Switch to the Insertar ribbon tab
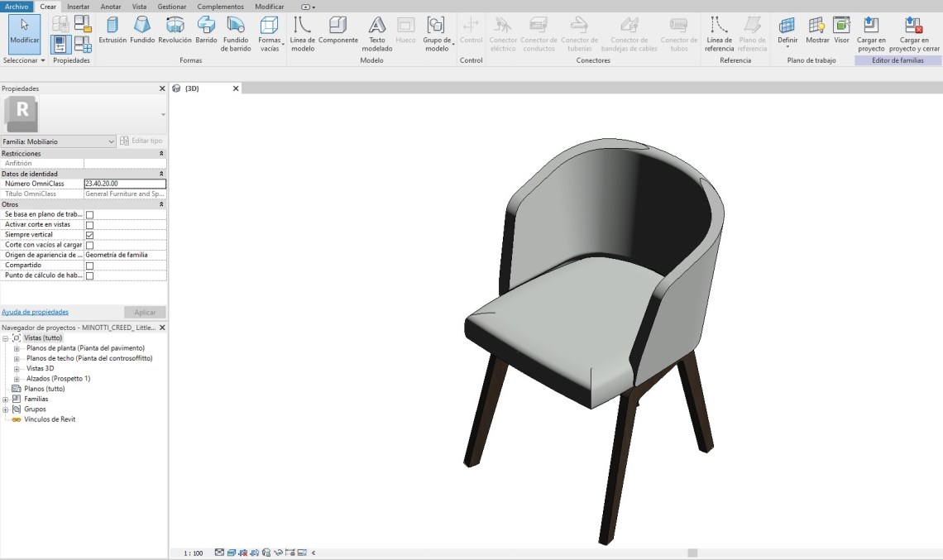 79,6
